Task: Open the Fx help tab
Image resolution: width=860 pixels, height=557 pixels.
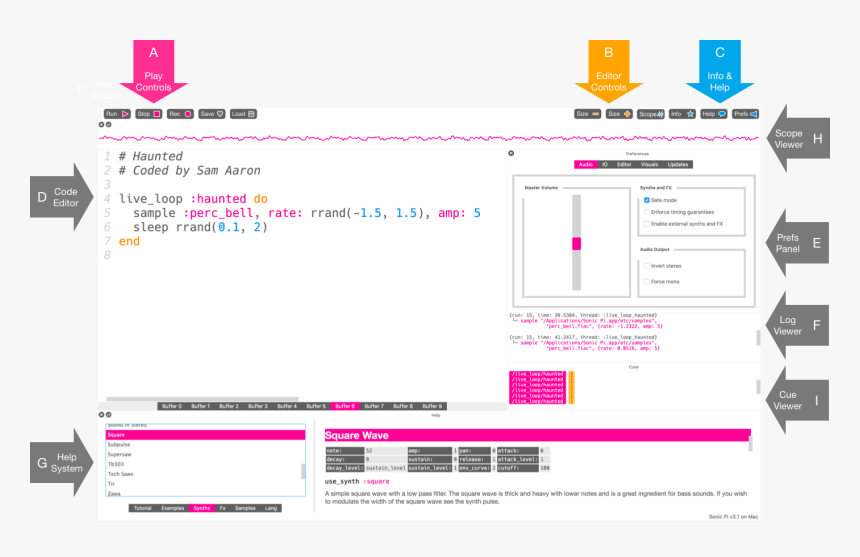Action: click(x=223, y=508)
